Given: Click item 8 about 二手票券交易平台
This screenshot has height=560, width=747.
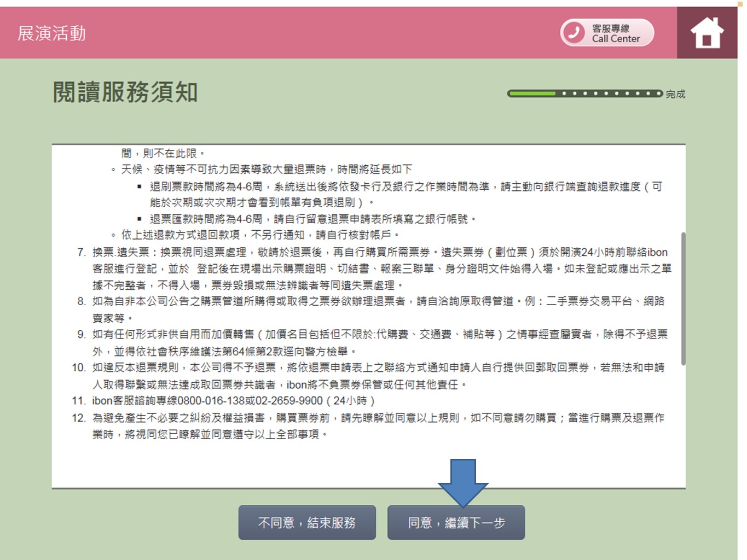Looking at the screenshot, I should [x=378, y=310].
